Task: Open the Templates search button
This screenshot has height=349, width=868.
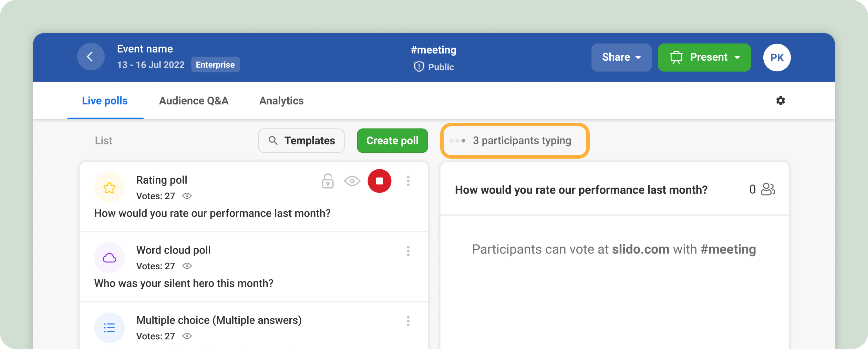Action: (x=301, y=141)
